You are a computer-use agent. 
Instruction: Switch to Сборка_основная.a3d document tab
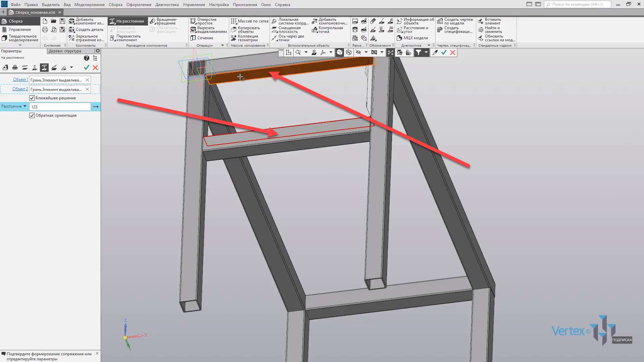click(x=35, y=12)
